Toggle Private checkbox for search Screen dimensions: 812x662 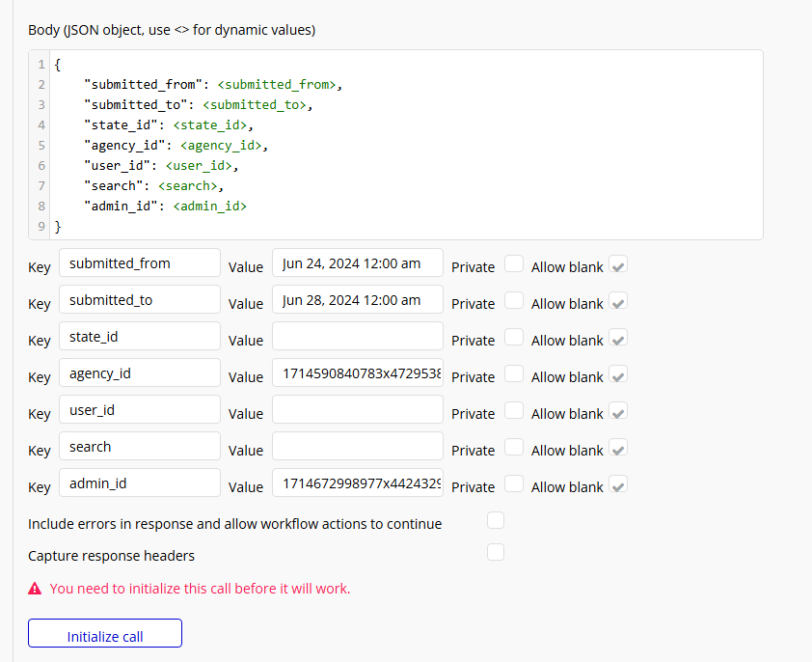point(514,448)
